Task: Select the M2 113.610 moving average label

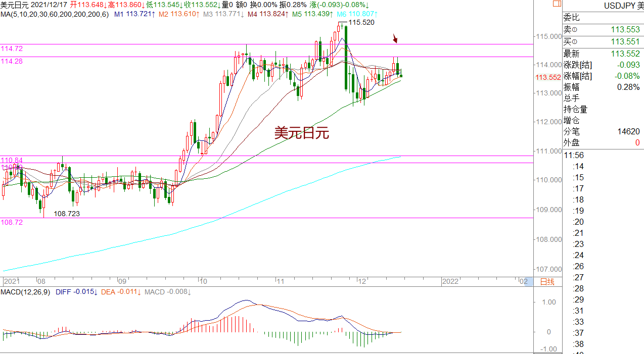Action: coord(178,14)
